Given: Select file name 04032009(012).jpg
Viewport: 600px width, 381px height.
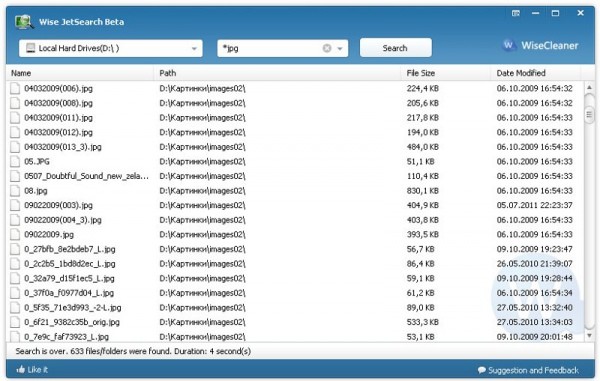Looking at the screenshot, I should [59, 132].
